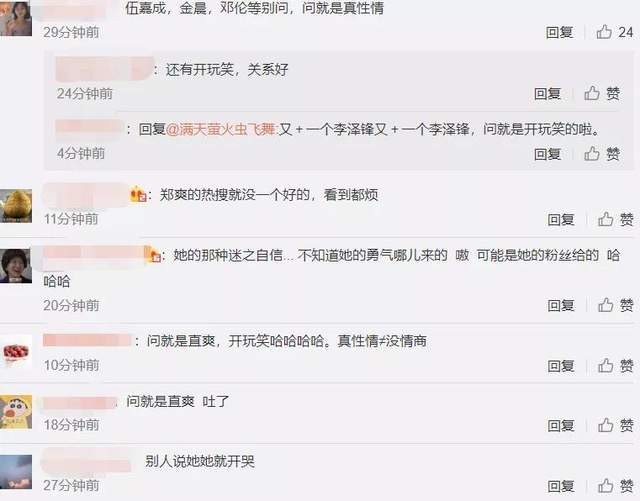Reply to the sub-comment posted 24分钟前
The height and width of the screenshot is (501, 640).
[548, 94]
